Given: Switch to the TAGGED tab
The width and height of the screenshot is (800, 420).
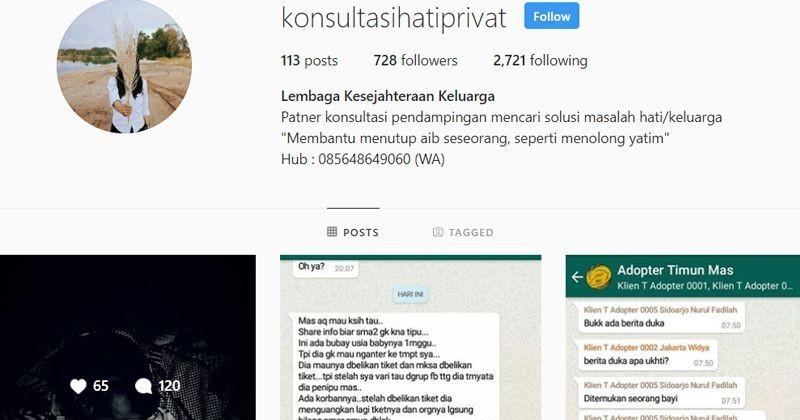Looking at the screenshot, I should click(x=463, y=232).
